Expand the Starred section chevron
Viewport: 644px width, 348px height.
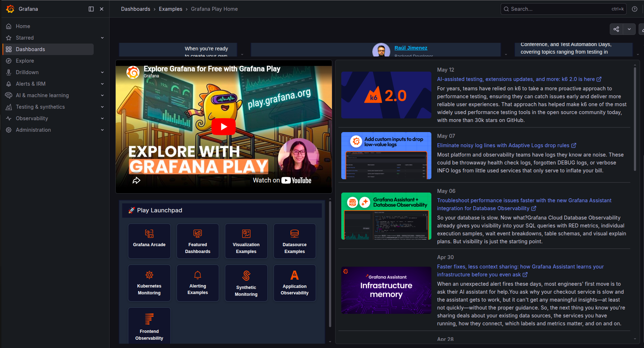102,38
